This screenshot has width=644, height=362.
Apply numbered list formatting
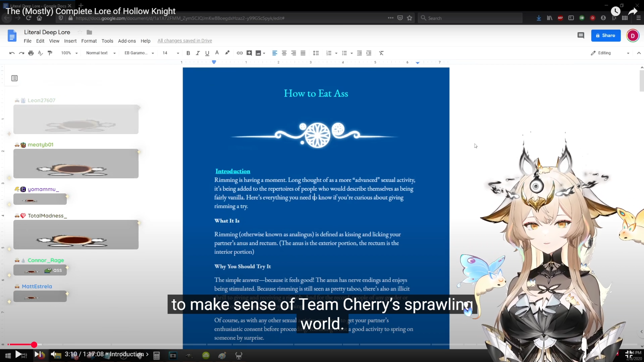(329, 53)
